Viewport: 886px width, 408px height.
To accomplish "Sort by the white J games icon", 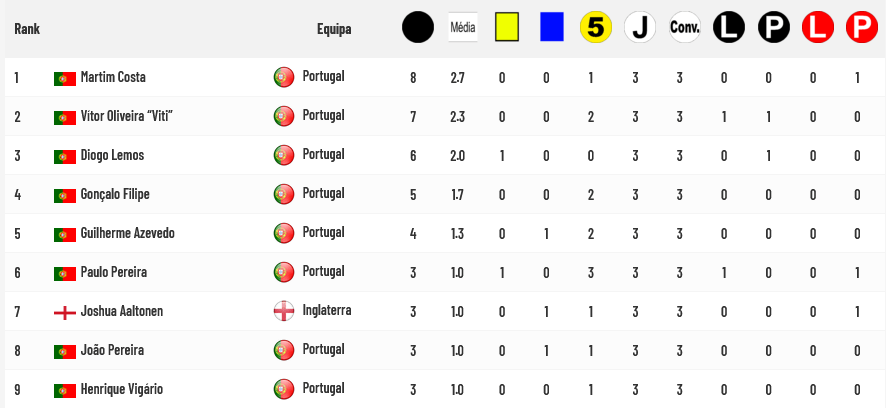I will coord(640,27).
